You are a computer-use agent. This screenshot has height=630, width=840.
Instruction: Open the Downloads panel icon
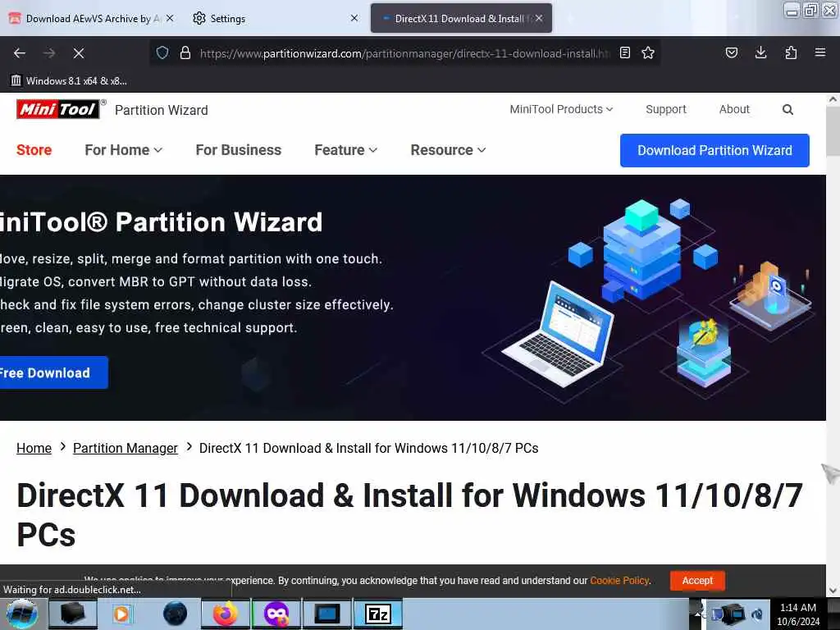pos(760,52)
